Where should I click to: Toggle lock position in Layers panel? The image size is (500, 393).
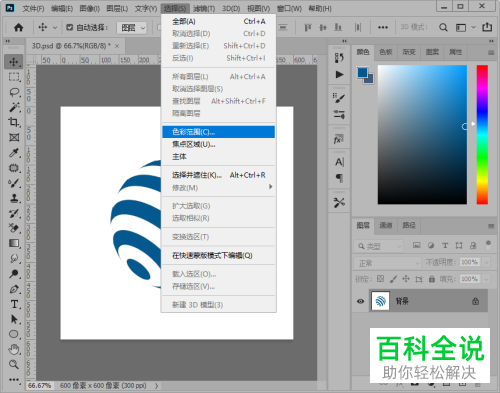406,279
